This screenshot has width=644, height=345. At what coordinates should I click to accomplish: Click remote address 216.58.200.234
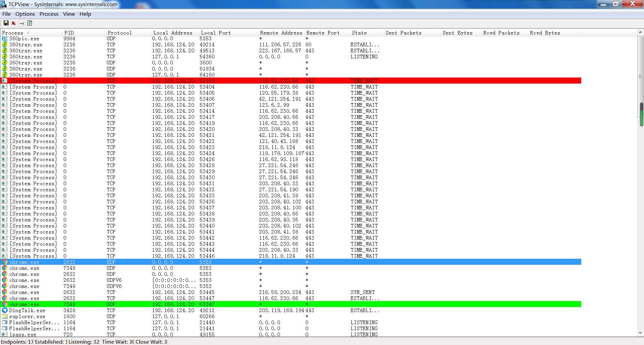tap(280, 292)
